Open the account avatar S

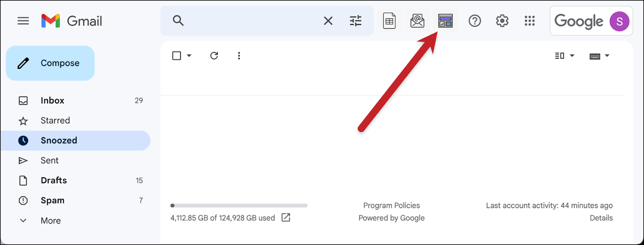[619, 21]
